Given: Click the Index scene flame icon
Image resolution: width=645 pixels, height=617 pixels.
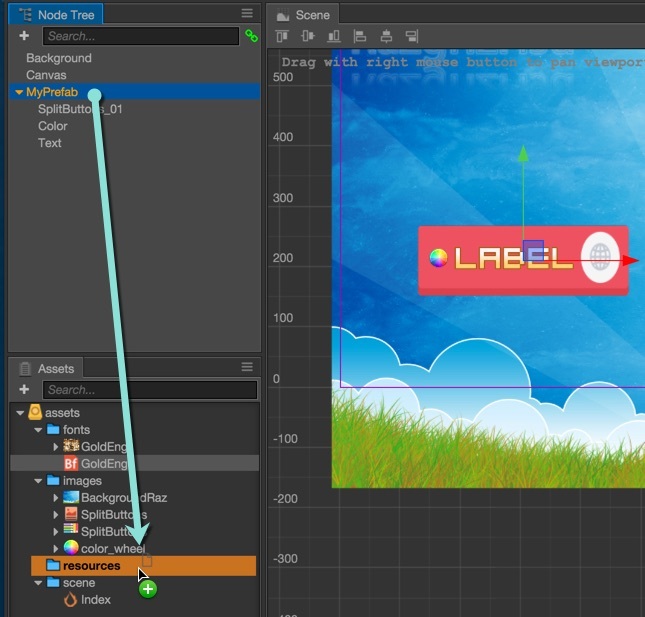Looking at the screenshot, I should click(70, 599).
